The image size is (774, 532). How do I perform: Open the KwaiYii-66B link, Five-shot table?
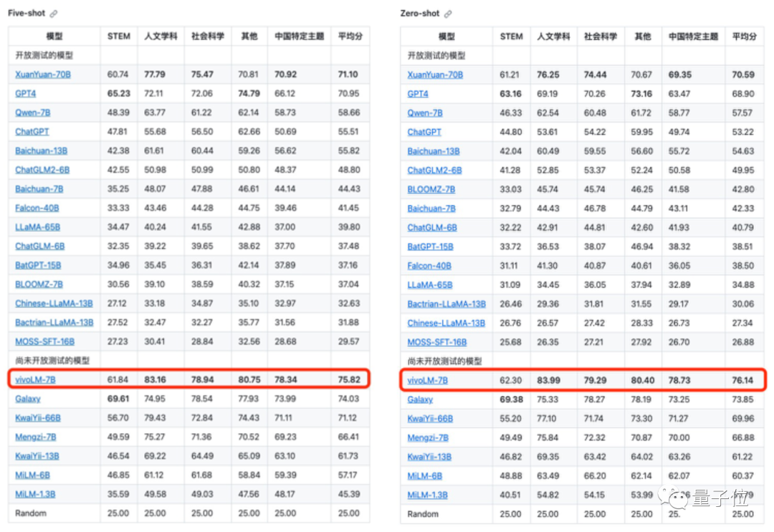pyautogui.click(x=37, y=417)
